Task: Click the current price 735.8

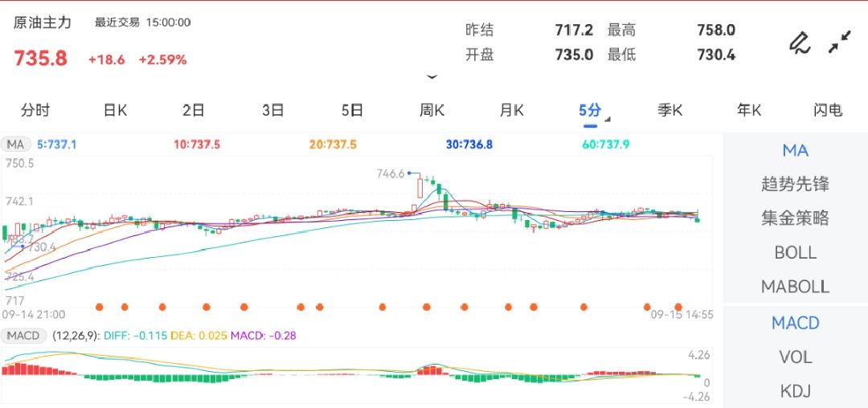Action: click(x=40, y=59)
